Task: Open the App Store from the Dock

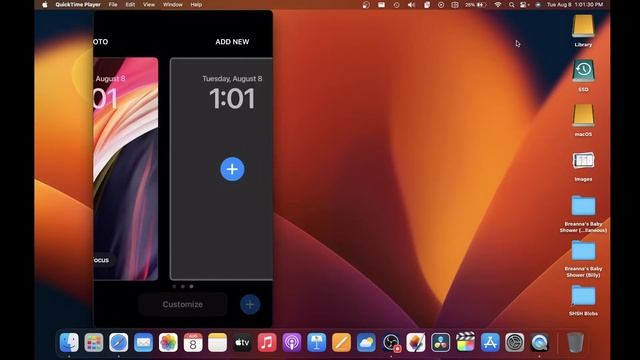Action: pyautogui.click(x=490, y=342)
